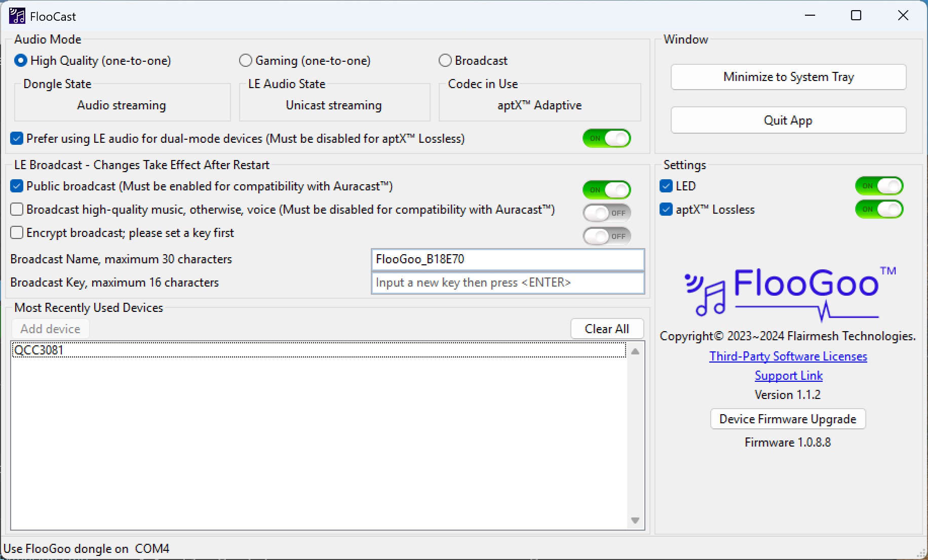Turn off the Public broadcast toggle switch

(x=606, y=190)
